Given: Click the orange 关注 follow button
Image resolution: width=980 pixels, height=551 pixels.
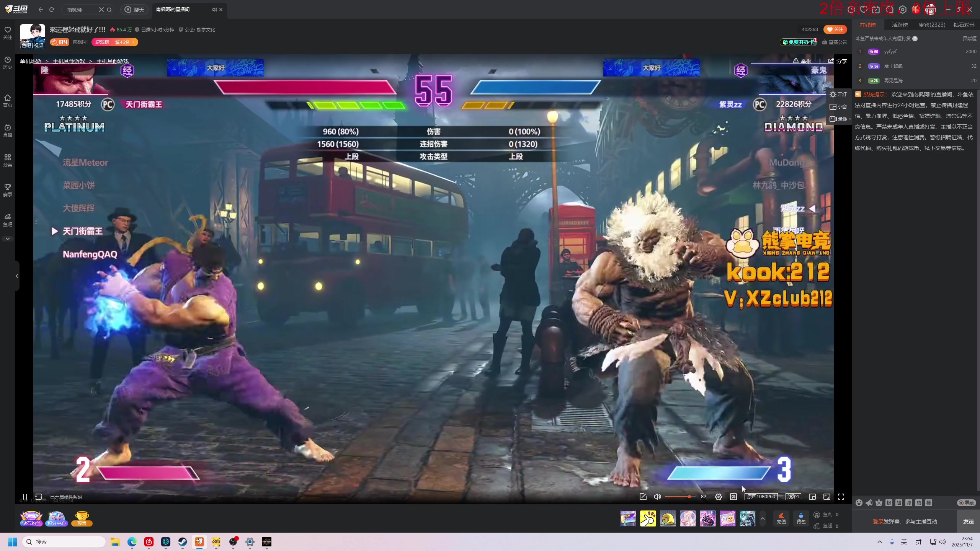Looking at the screenshot, I should coord(835,29).
